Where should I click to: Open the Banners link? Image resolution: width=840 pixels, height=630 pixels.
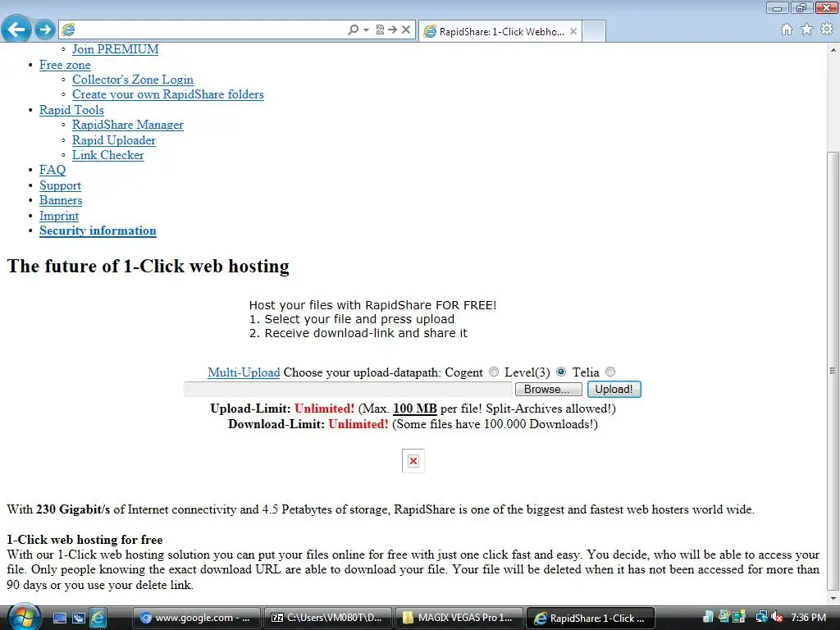[x=61, y=200]
